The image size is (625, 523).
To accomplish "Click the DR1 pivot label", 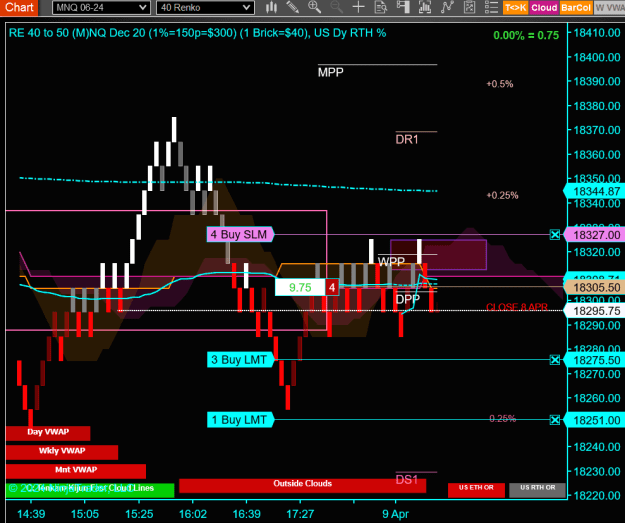I will [407, 140].
